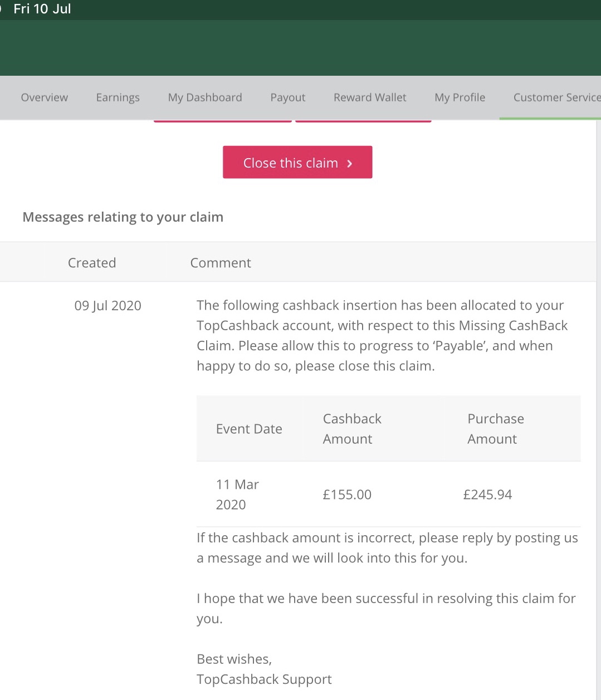Click the 11 Mar 2020 event date cell

(x=237, y=495)
